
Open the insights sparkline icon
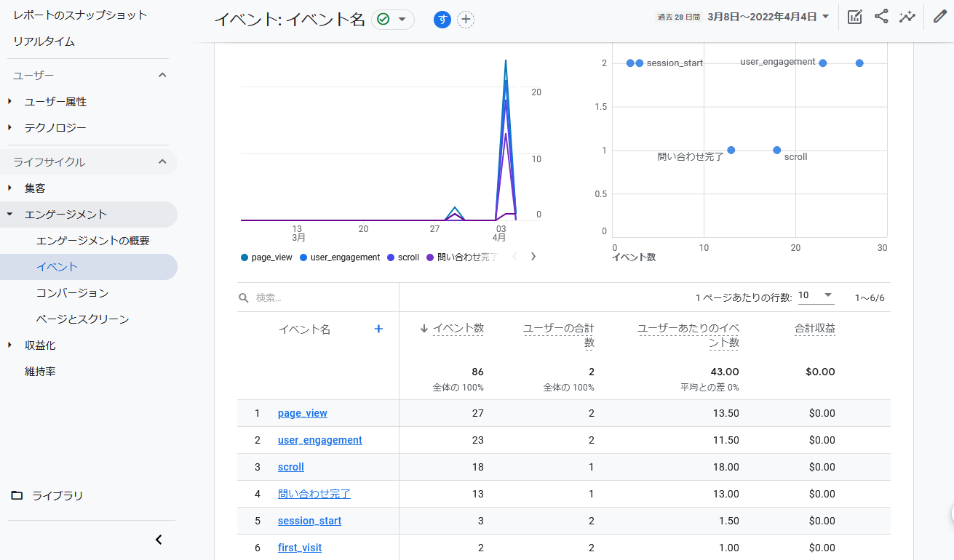point(907,17)
